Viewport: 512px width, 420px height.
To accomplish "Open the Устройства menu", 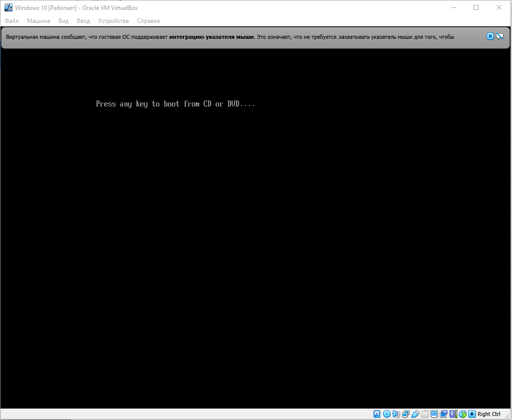I will click(x=113, y=21).
